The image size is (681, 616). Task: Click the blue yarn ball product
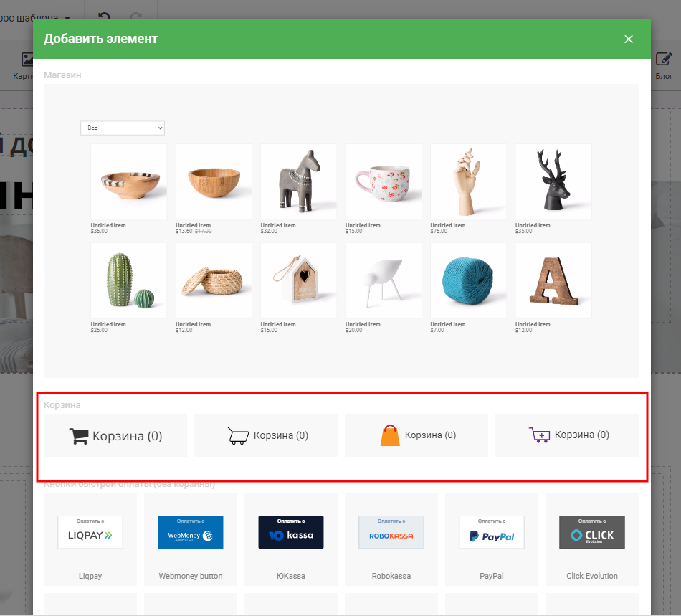(x=468, y=281)
